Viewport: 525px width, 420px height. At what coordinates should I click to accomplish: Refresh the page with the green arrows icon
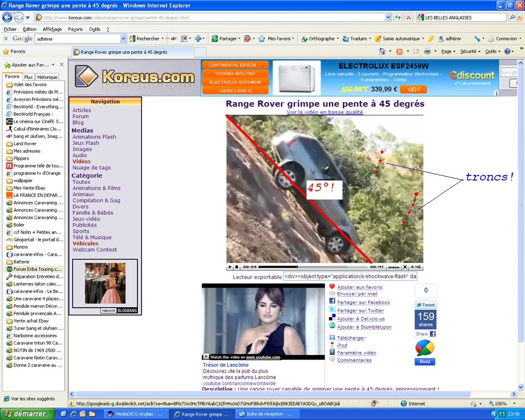[398, 17]
